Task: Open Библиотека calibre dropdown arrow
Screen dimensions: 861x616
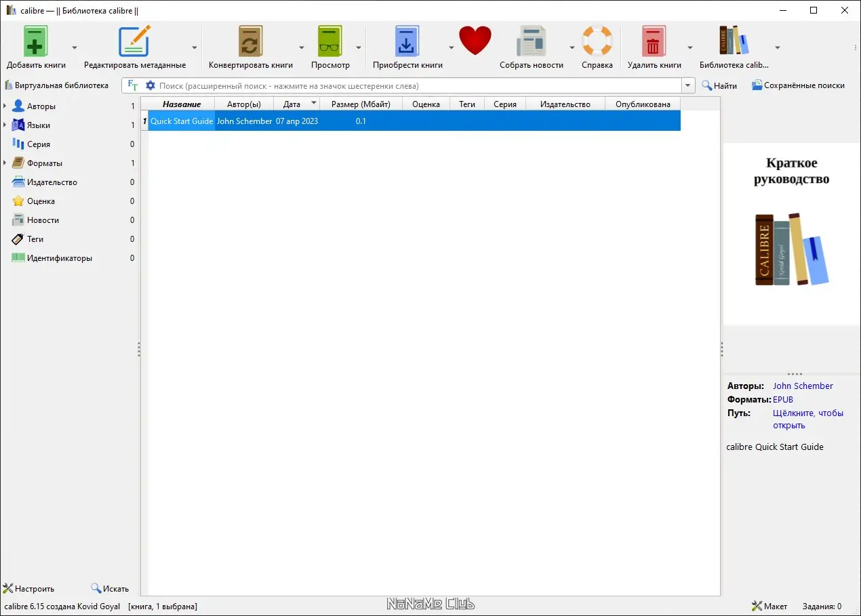Action: pos(778,47)
